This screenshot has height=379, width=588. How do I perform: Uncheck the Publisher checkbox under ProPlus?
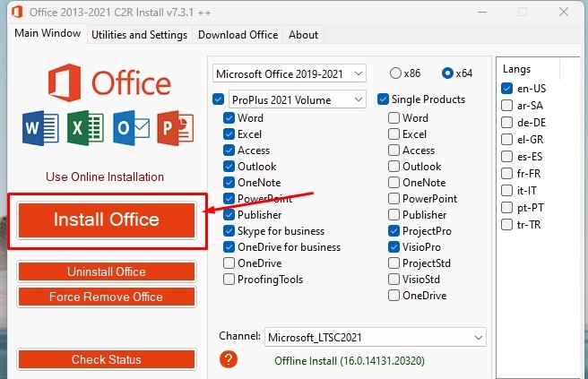(x=230, y=215)
